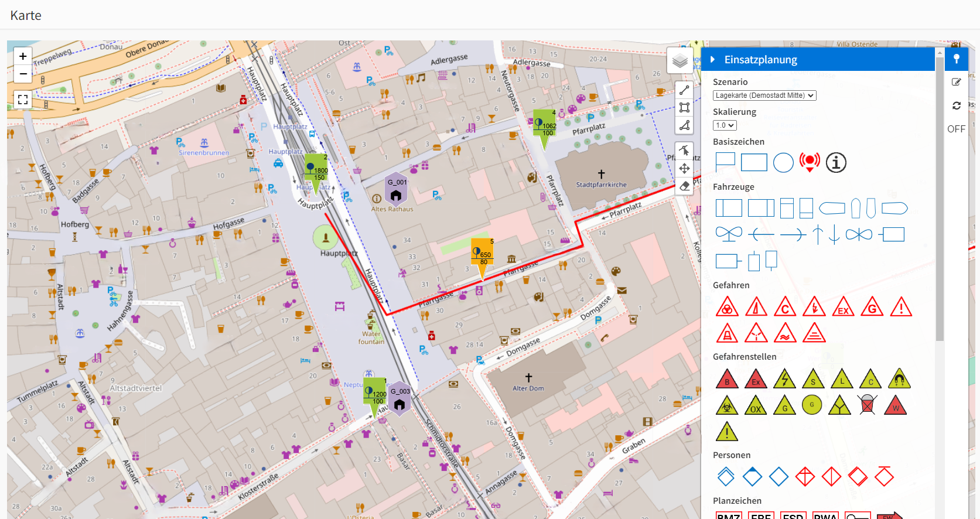This screenshot has width=980, height=519.
Task: Choose the first vehicle rectangle with left bar
Action: (729, 208)
